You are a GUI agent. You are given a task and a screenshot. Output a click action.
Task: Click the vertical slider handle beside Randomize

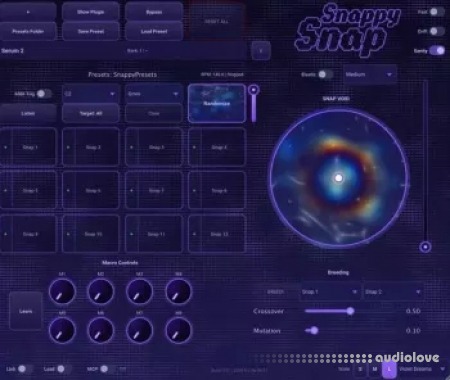[254, 90]
